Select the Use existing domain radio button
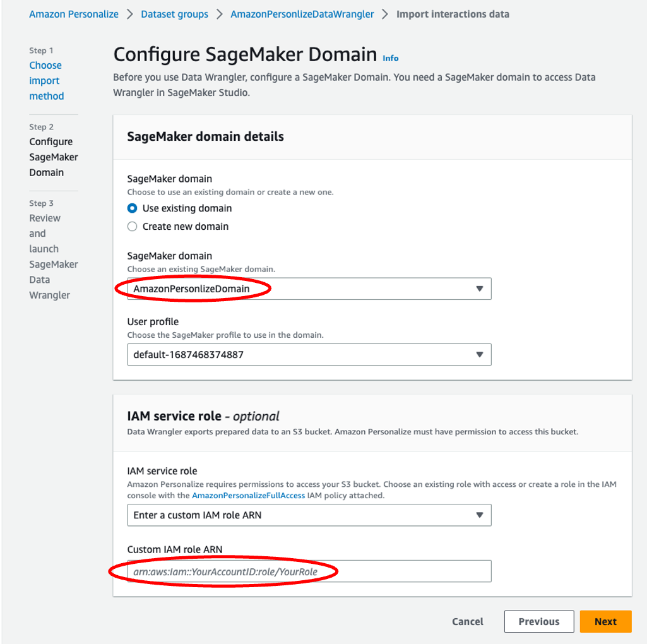 point(132,208)
